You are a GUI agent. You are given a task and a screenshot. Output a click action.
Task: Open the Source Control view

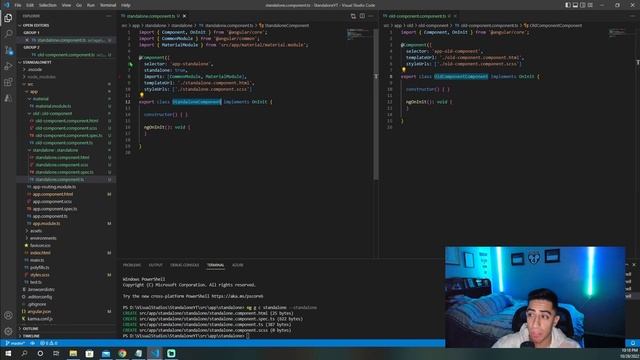pyautogui.click(x=8, y=50)
